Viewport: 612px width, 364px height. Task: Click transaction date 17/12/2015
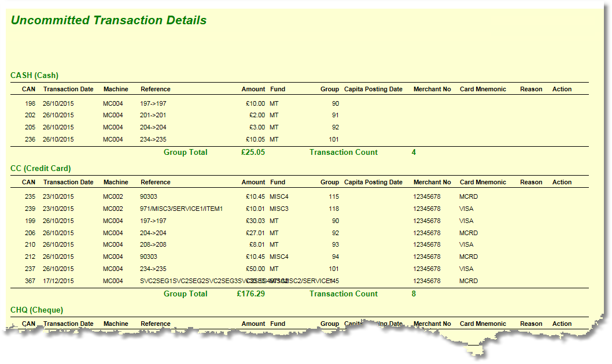tap(58, 281)
